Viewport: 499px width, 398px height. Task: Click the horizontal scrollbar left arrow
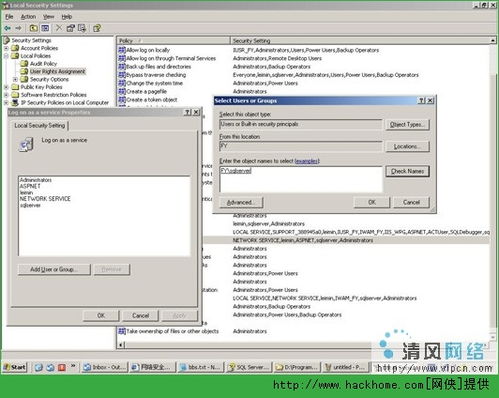click(x=121, y=345)
